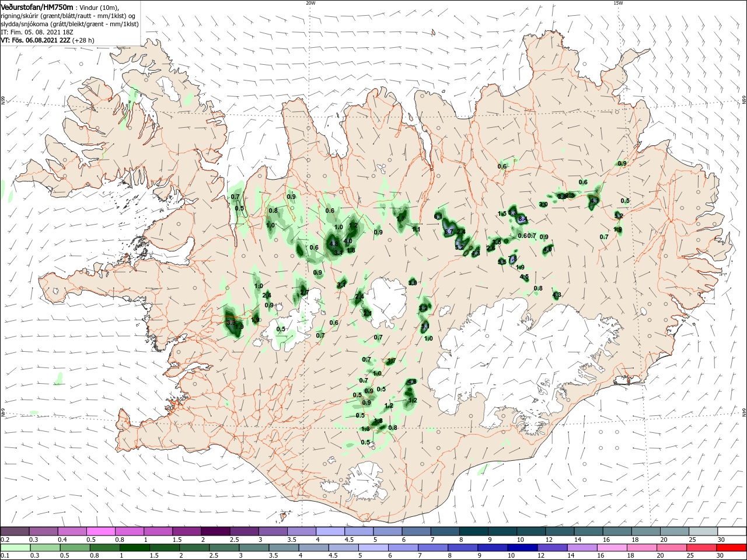Image resolution: width=747 pixels, height=560 pixels.
Task: Click the bright red 30 swatch in lower row
Action: coord(731,548)
